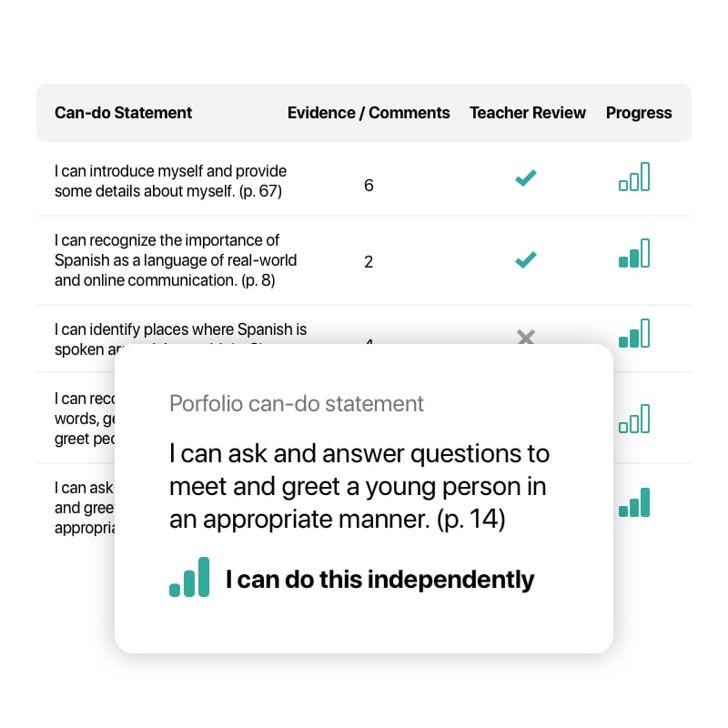Viewport: 728px width, 728px height.
Task: Click progress icon for identify places row
Action: coord(633,333)
